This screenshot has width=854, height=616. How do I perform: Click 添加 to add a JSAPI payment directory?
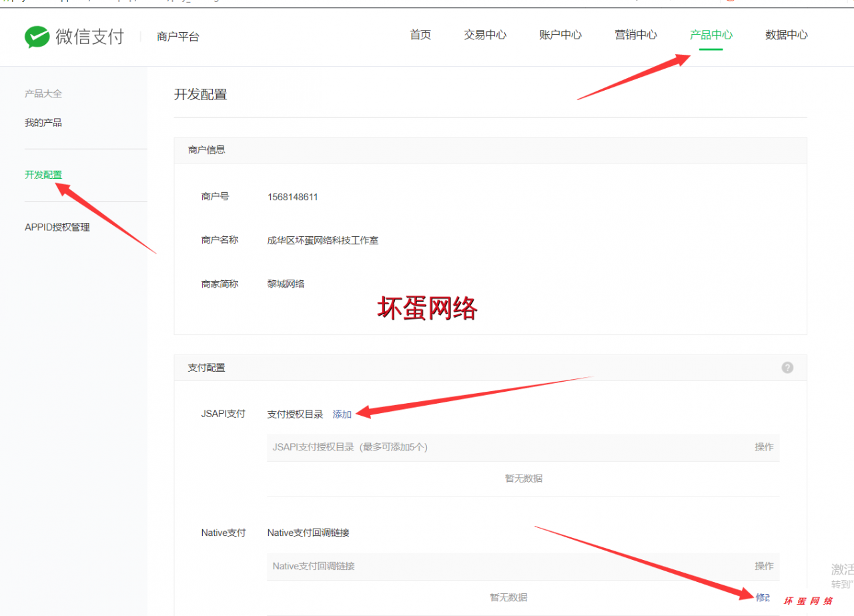(x=342, y=414)
